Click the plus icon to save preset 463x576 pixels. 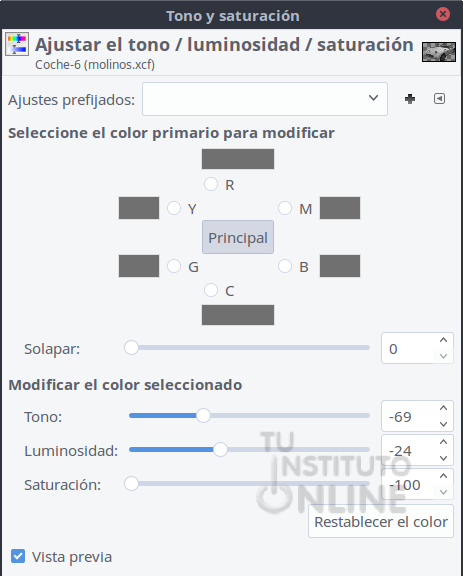[410, 99]
